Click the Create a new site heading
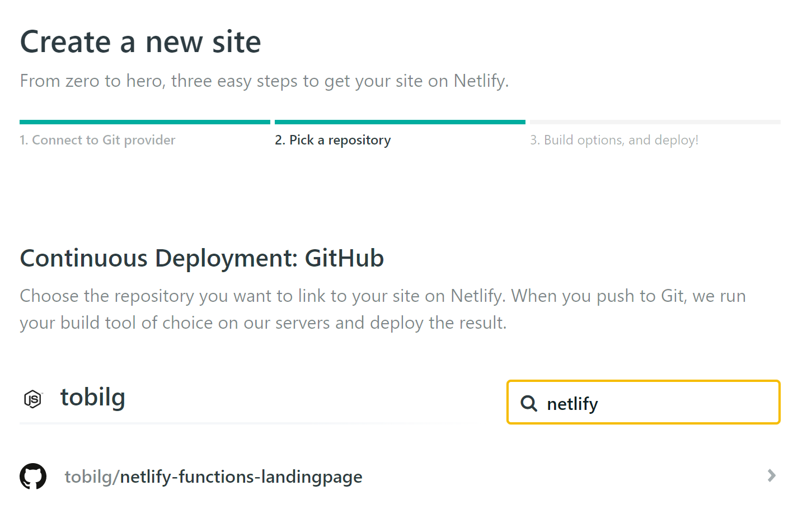The width and height of the screenshot is (812, 518). [x=140, y=42]
